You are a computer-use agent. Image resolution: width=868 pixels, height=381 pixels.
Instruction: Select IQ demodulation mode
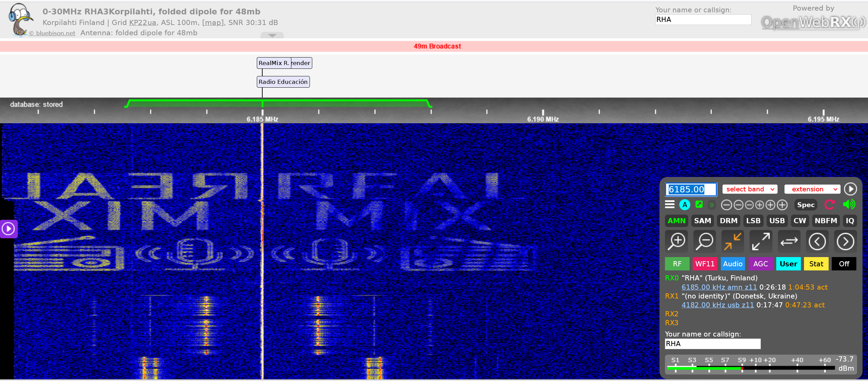(x=850, y=221)
